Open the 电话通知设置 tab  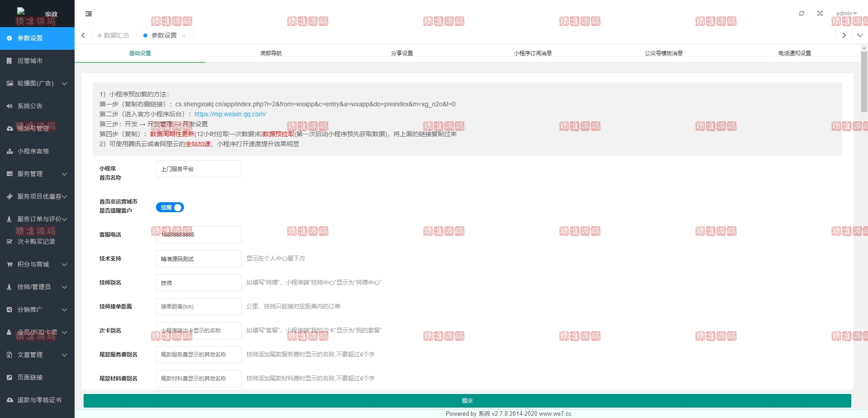[x=794, y=53]
